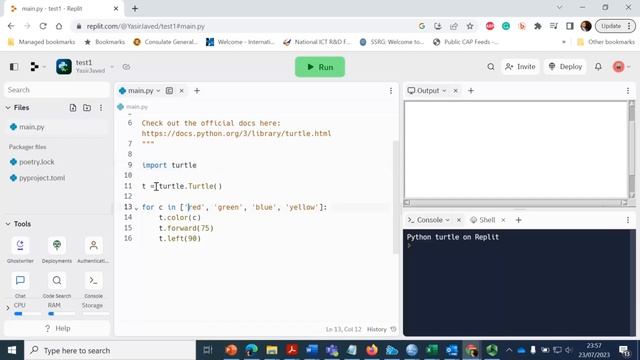Create a new file icon
Viewport: 640px width, 360px height.
[73, 108]
